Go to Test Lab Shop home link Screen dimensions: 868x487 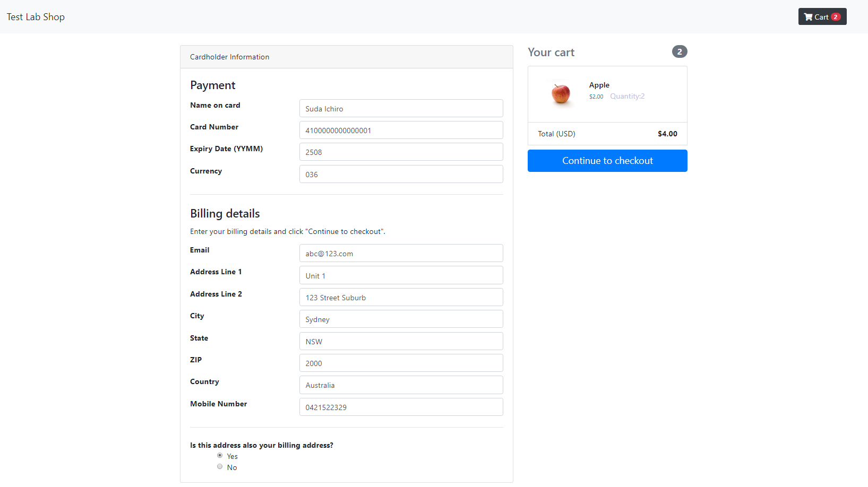[36, 17]
